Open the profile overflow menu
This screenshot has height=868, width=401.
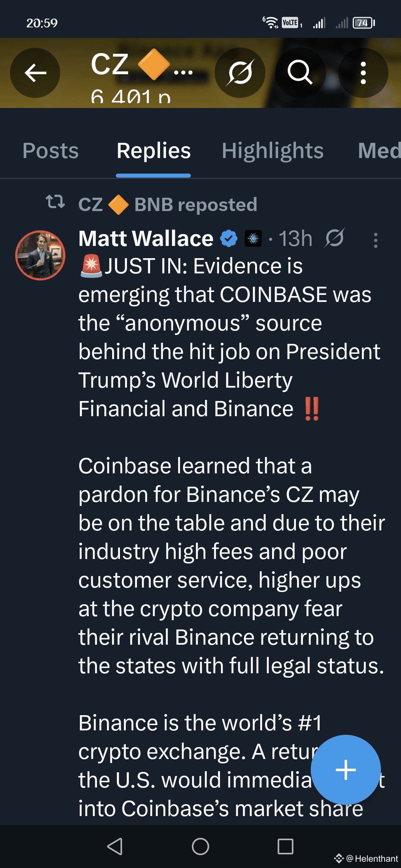click(x=363, y=73)
